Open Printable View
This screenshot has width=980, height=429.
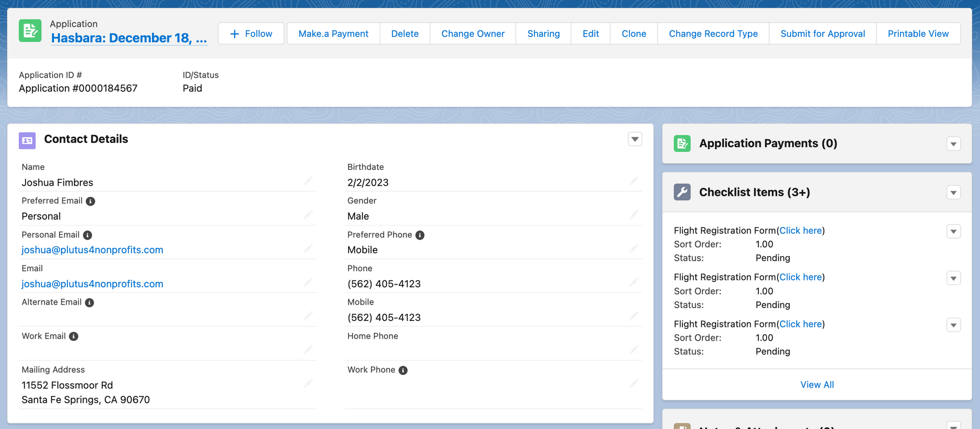point(918,34)
